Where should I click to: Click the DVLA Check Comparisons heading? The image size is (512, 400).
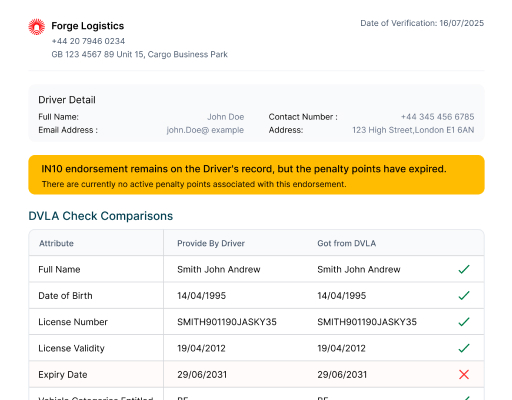[x=101, y=216]
